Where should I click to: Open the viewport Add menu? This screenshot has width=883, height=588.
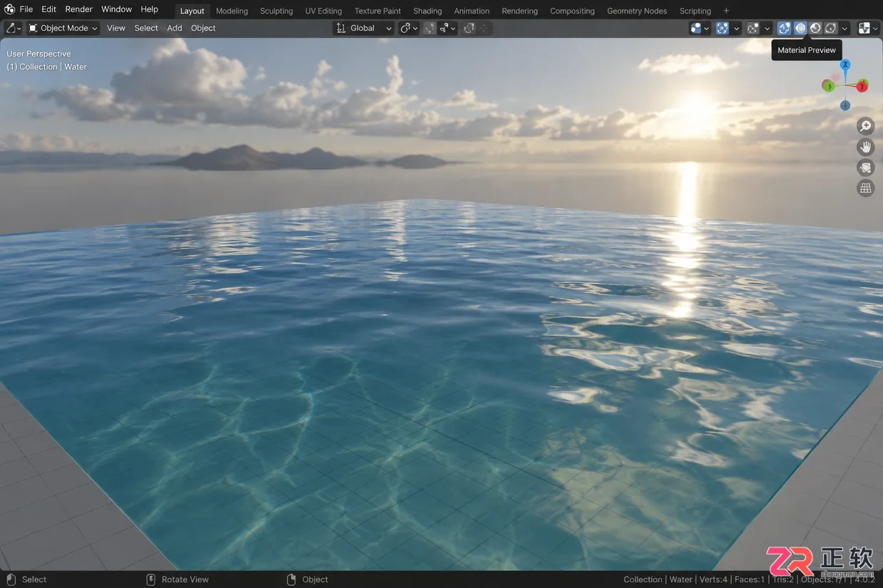click(x=174, y=28)
